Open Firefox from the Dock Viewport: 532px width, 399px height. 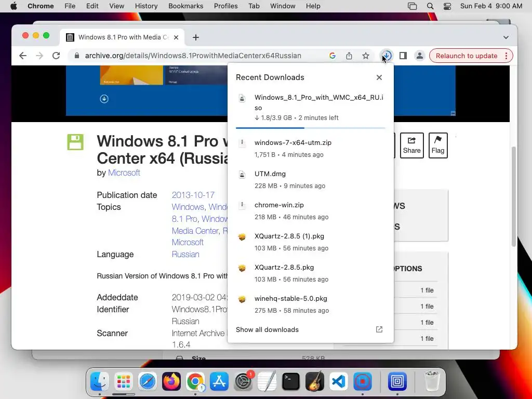pos(171,381)
